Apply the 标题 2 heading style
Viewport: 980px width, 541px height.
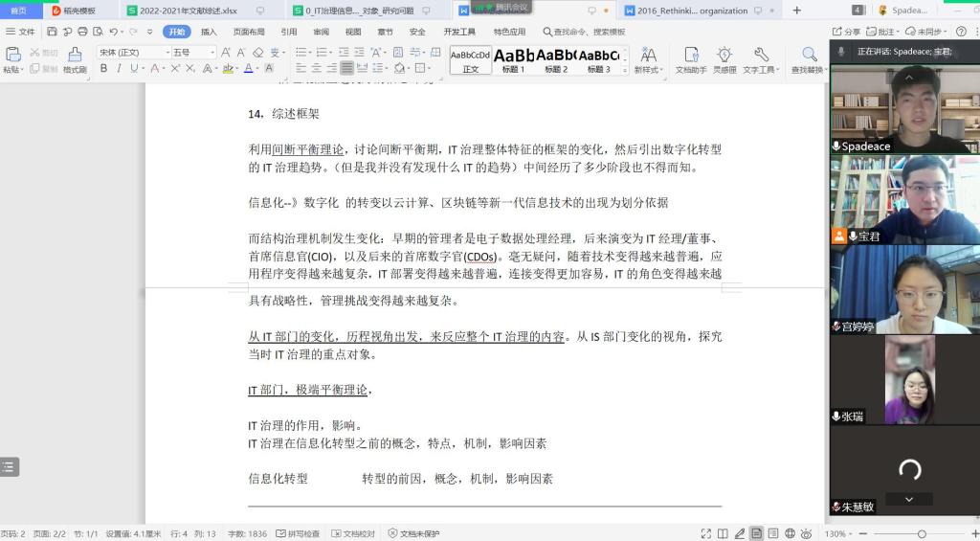click(556, 60)
